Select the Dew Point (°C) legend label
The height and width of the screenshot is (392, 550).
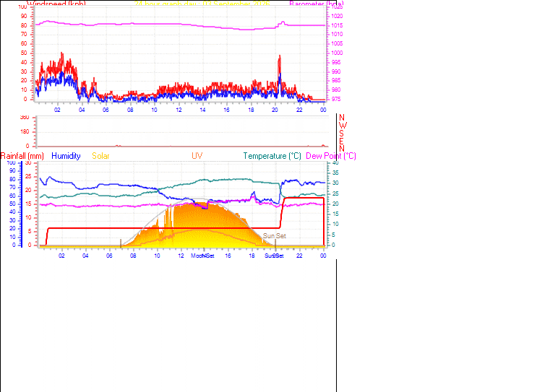pos(331,156)
